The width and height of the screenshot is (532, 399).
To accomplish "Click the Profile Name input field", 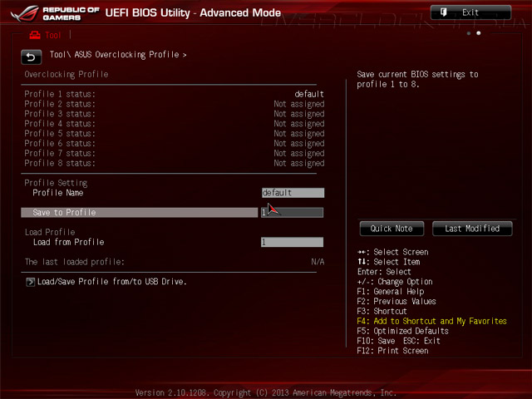I will (x=293, y=193).
